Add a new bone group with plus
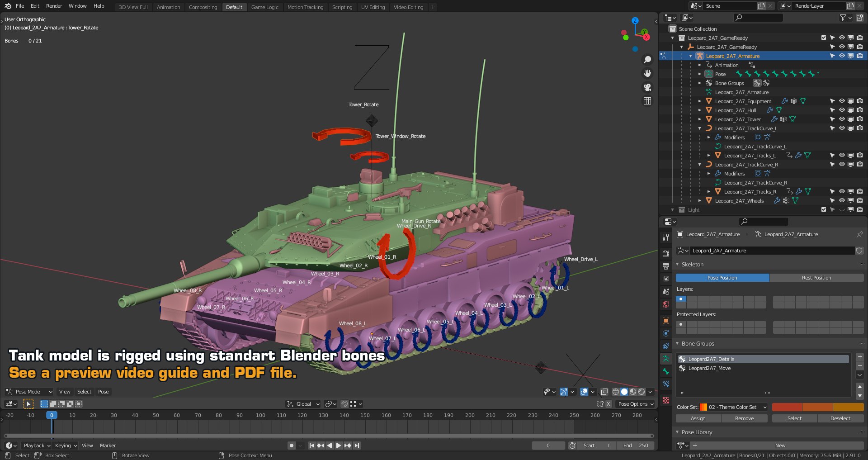 coord(860,357)
